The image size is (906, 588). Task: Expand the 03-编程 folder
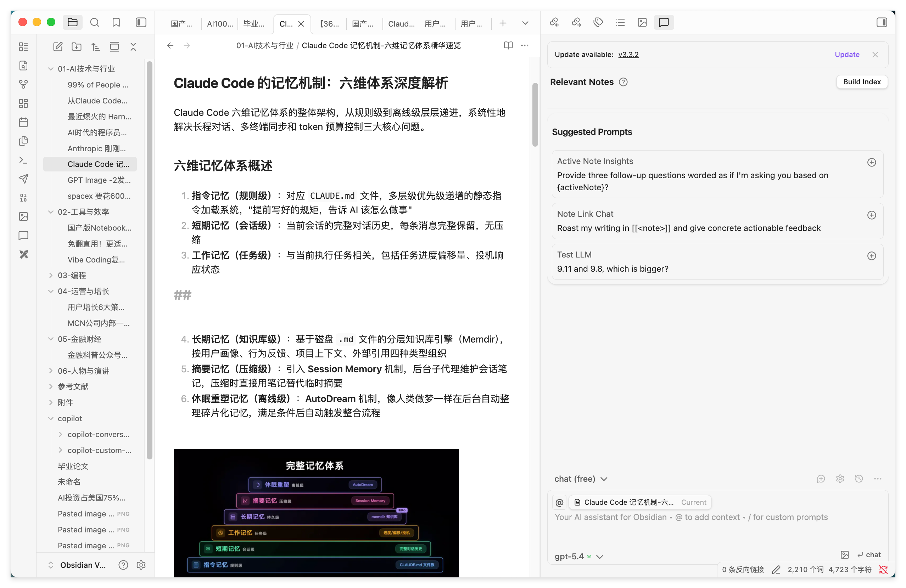[x=51, y=275]
